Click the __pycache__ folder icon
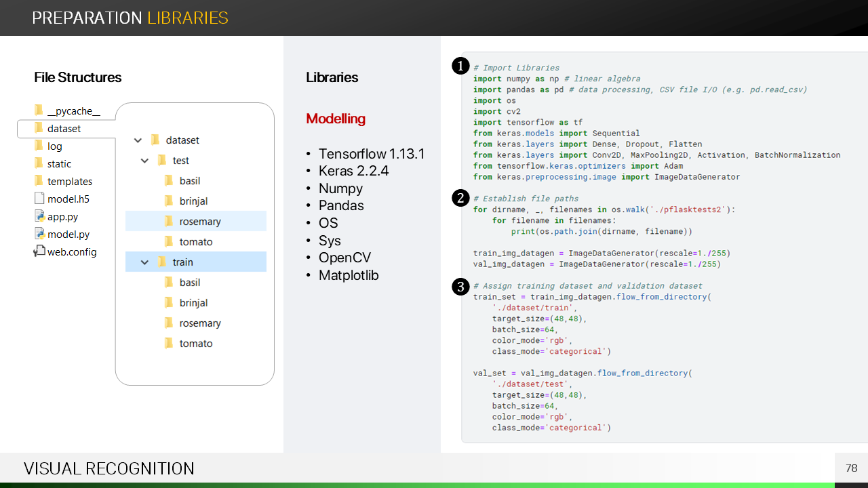 (39, 110)
